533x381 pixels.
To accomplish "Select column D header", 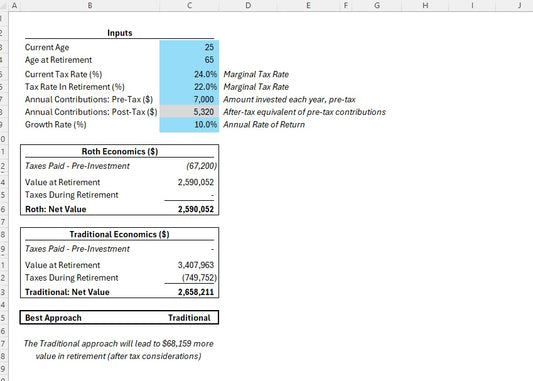I will pos(248,5).
